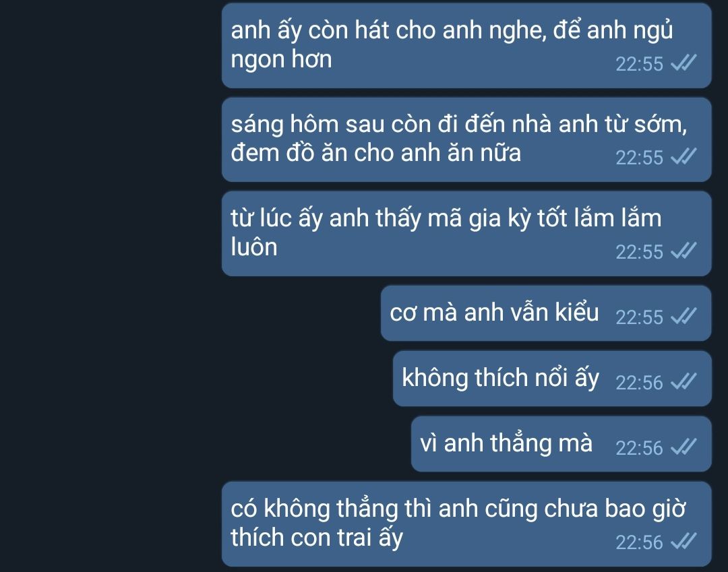This screenshot has width=728, height=572.
Task: Click the 22:56 timestamp on last message
Action: (639, 542)
